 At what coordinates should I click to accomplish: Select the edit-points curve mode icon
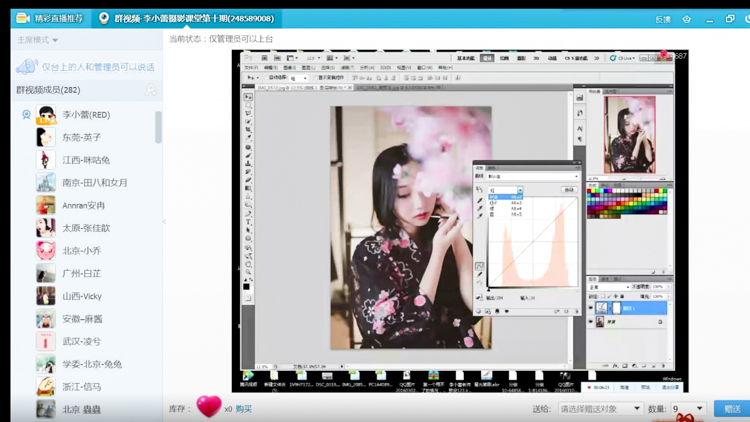pos(479,266)
